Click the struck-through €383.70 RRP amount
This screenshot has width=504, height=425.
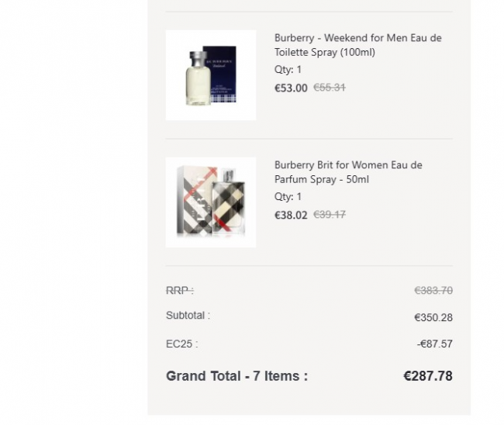click(x=433, y=291)
